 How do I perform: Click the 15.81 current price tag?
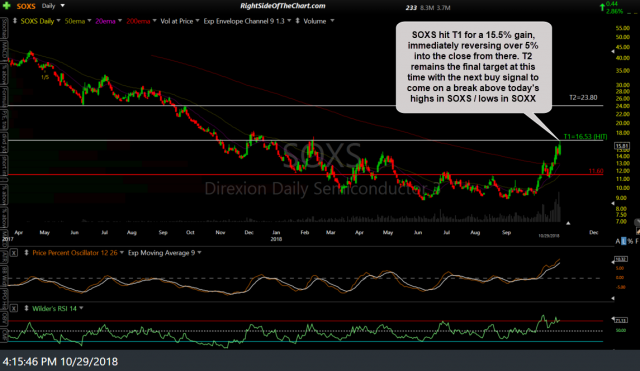(622, 146)
